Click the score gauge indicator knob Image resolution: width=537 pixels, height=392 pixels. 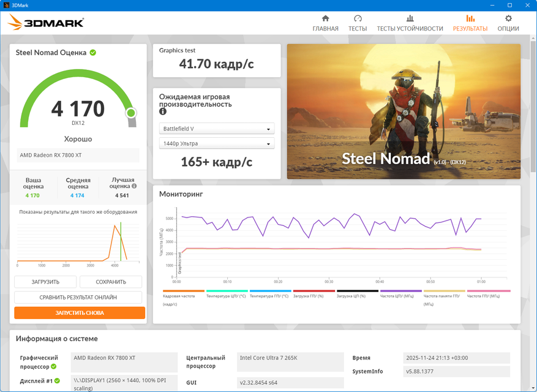(x=131, y=113)
